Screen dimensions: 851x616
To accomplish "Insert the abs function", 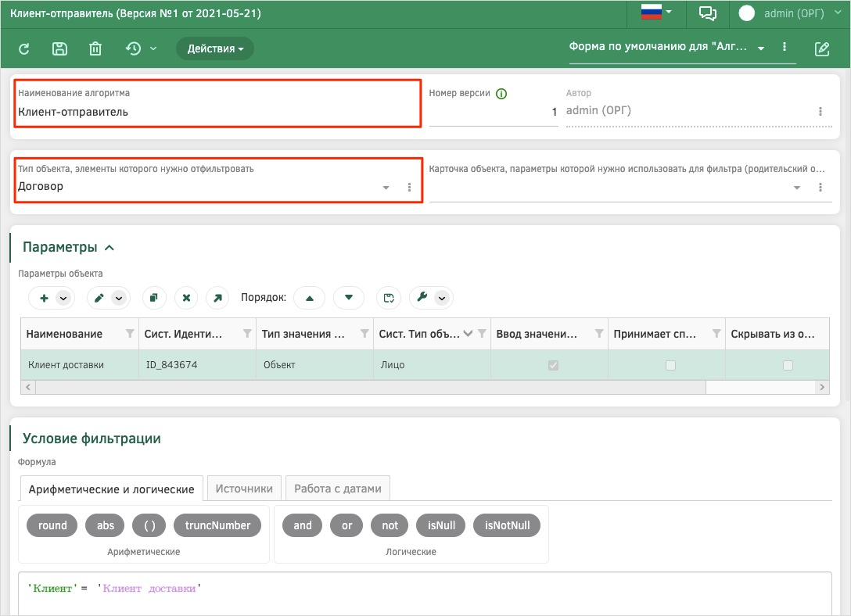I will (106, 525).
